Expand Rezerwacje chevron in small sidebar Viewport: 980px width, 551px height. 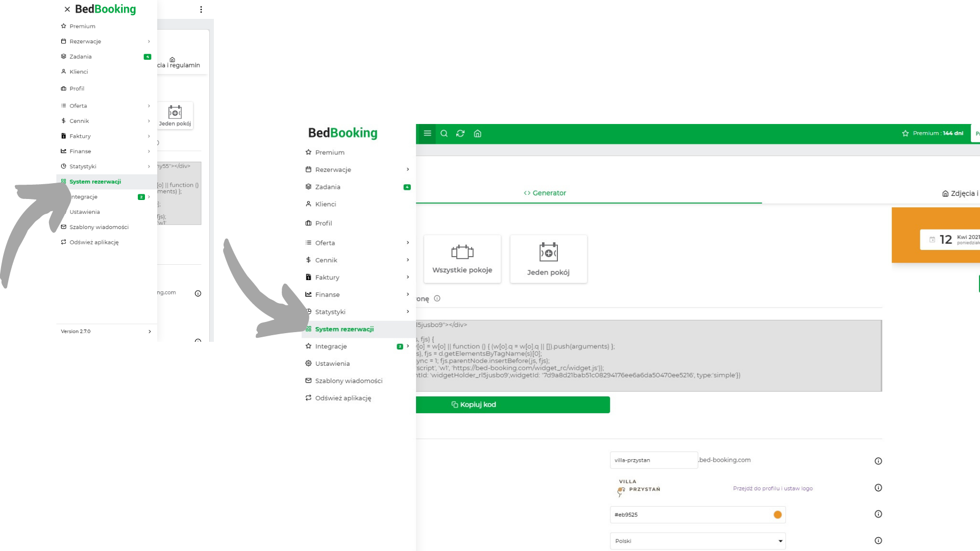tap(149, 41)
